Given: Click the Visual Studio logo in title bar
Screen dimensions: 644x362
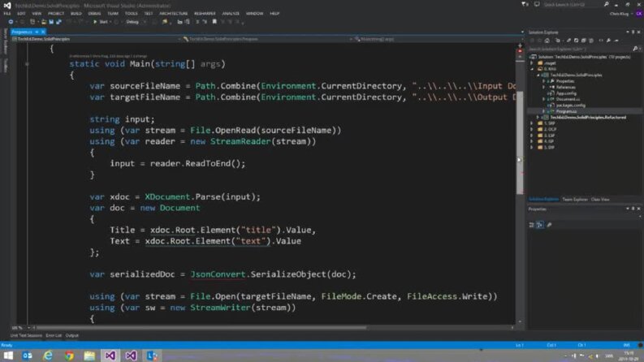Looking at the screenshot, I should click(7, 6).
